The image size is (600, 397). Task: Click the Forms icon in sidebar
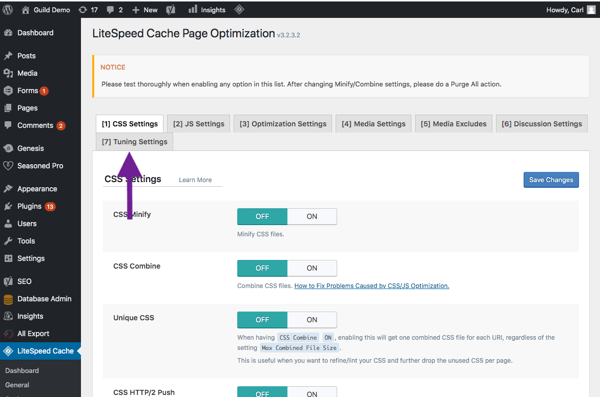click(x=8, y=91)
